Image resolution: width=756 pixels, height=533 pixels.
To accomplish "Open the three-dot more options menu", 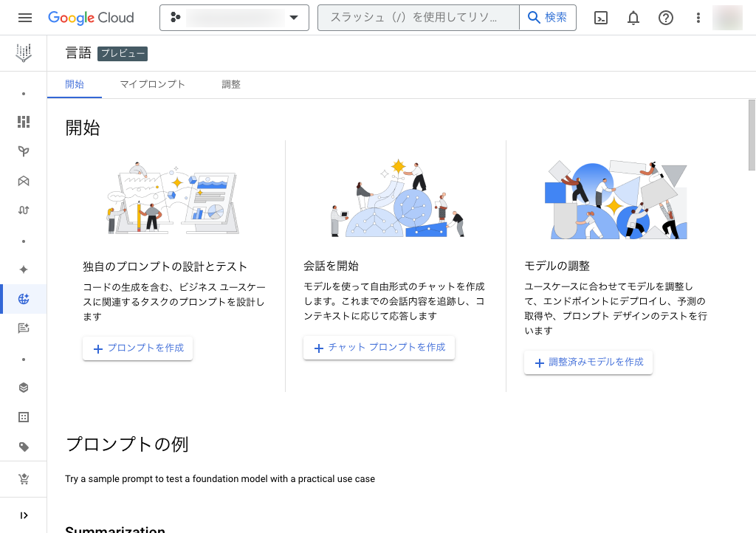I will pyautogui.click(x=698, y=18).
